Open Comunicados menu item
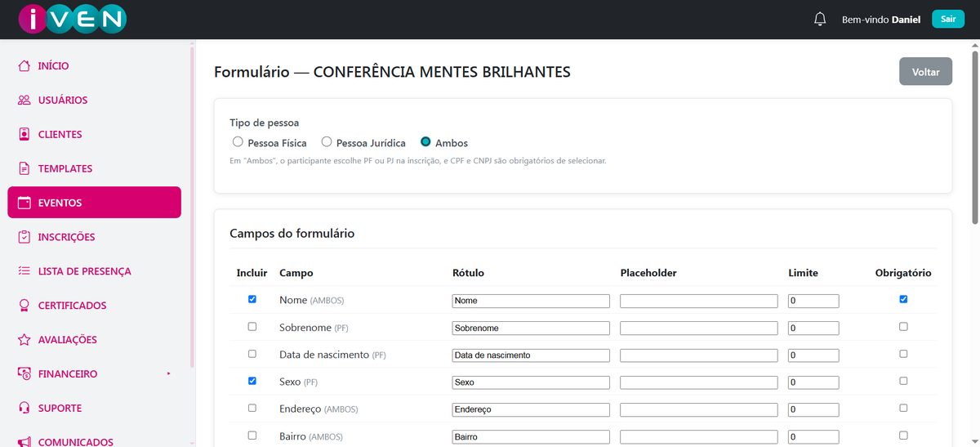The image size is (980, 447). pyautogui.click(x=94, y=440)
